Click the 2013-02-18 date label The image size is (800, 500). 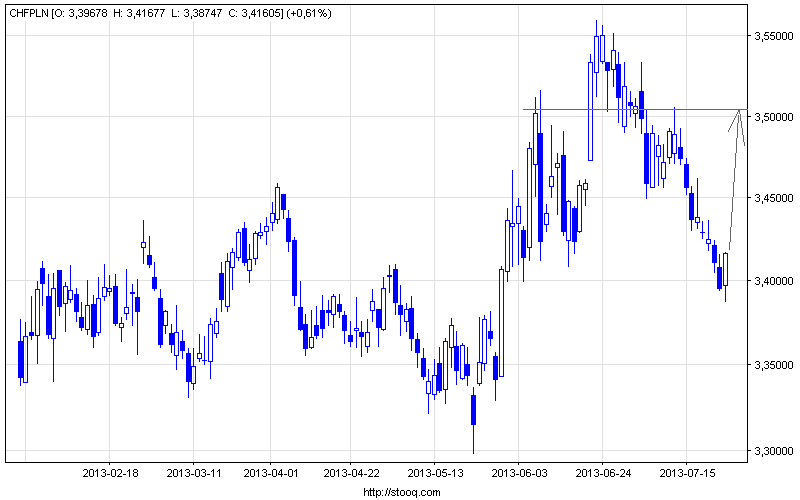(110, 473)
